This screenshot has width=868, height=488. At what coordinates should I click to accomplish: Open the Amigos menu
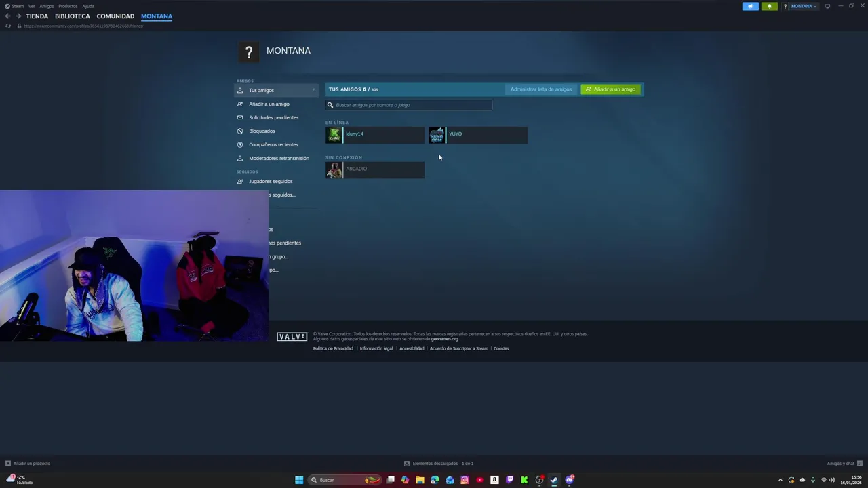pos(46,6)
